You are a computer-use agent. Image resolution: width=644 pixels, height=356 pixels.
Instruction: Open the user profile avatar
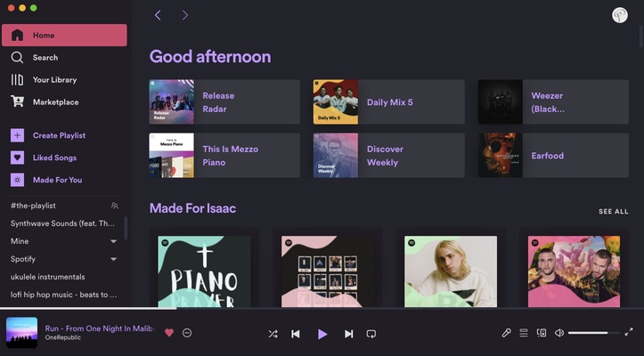(x=620, y=15)
